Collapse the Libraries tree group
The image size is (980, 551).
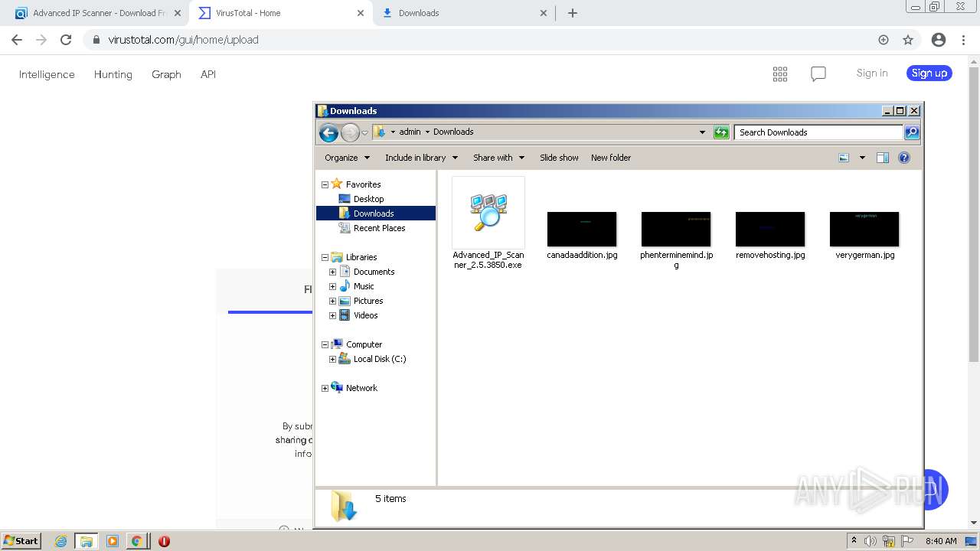pyautogui.click(x=325, y=257)
